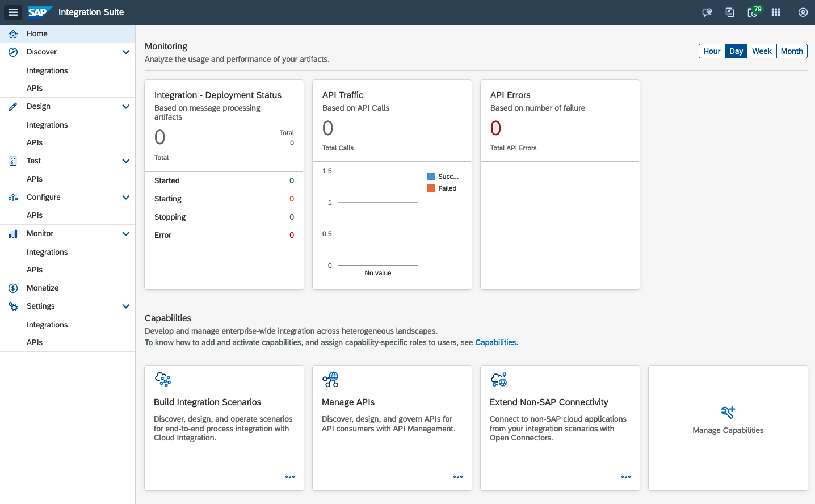Collapse the Test section chevron
The height and width of the screenshot is (504, 815).
[126, 161]
